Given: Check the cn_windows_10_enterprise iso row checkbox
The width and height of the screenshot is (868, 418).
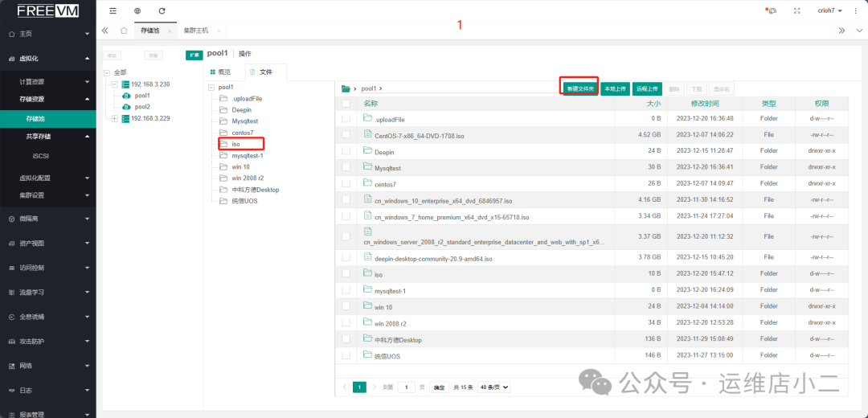Looking at the screenshot, I should pos(346,200).
